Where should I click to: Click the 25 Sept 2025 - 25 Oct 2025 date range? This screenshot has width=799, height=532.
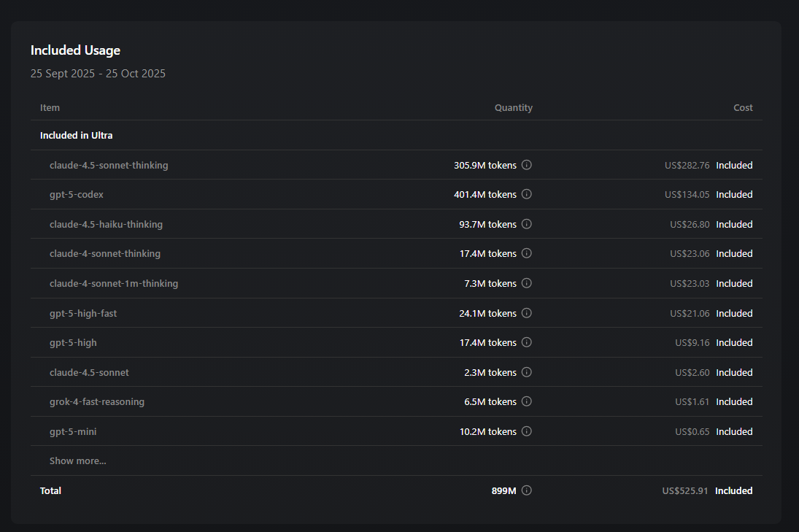click(98, 74)
